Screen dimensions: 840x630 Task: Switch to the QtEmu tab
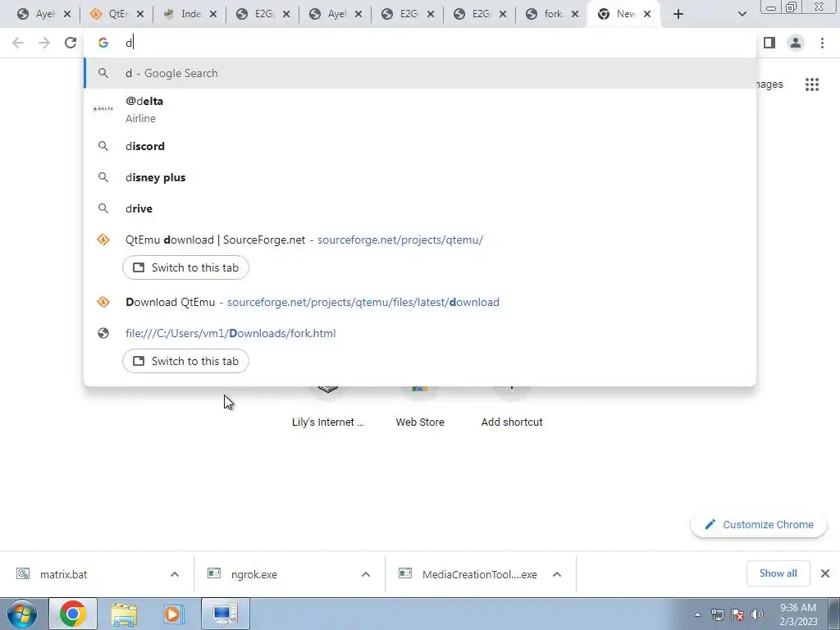111,14
